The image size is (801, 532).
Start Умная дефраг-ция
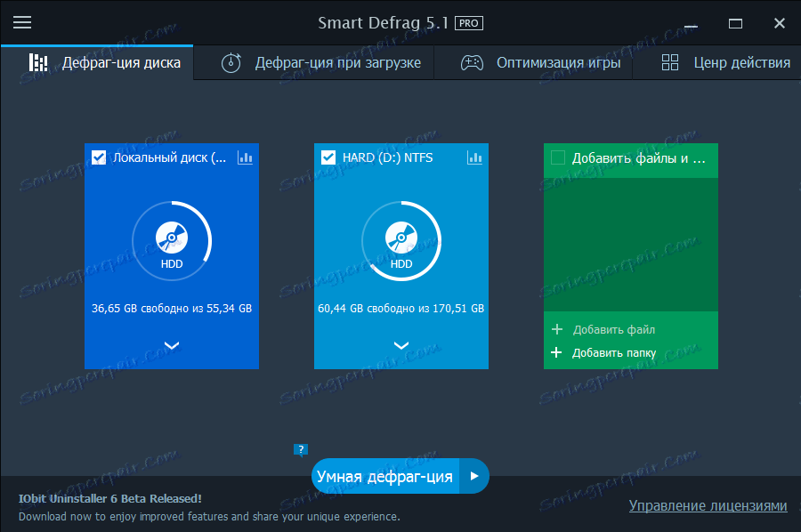click(384, 476)
